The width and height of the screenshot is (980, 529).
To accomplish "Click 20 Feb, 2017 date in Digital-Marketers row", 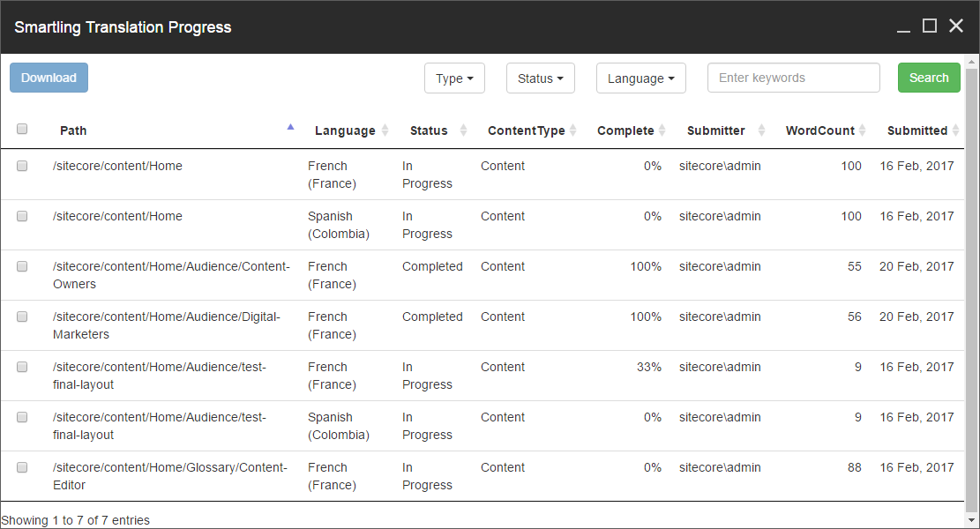I will coord(916,317).
